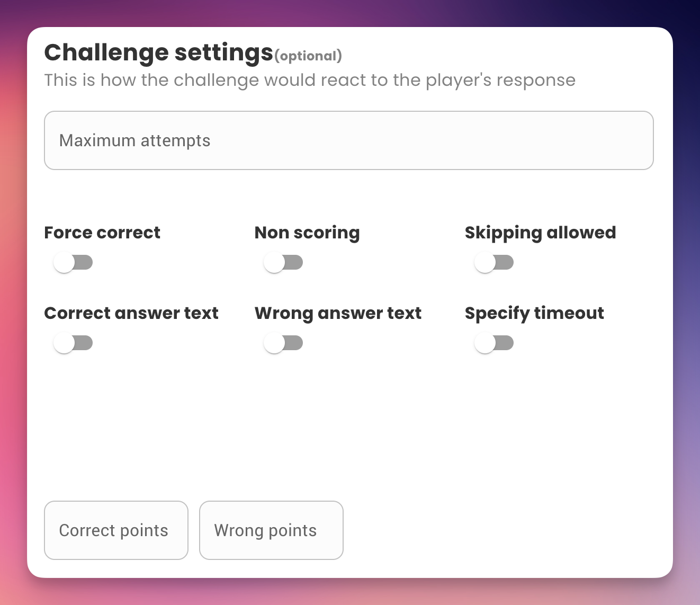Image resolution: width=700 pixels, height=605 pixels.
Task: Toggle the Skipping allowed switch
Action: [x=494, y=263]
